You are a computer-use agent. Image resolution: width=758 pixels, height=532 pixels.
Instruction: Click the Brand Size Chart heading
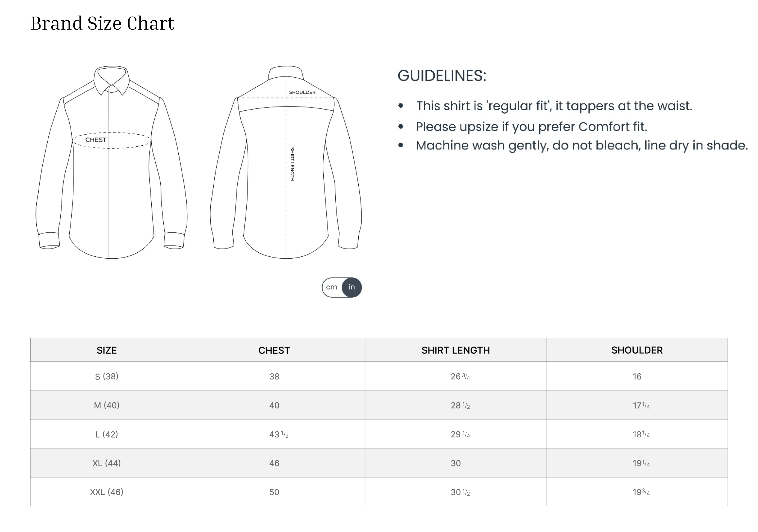(102, 23)
